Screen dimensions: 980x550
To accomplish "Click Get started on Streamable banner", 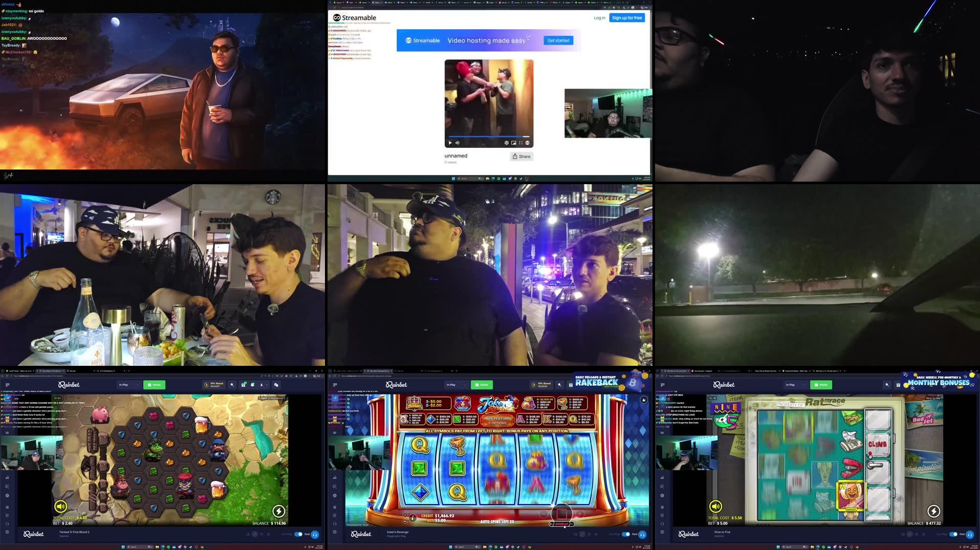I will (x=558, y=40).
